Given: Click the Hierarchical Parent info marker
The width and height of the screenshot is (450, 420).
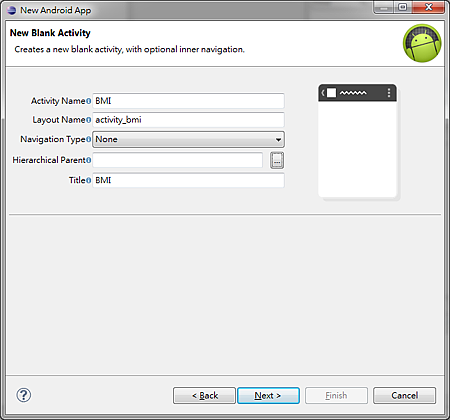Looking at the screenshot, I should click(88, 160).
